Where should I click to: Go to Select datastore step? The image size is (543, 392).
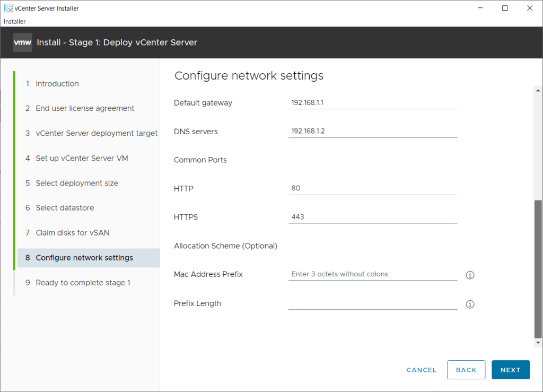tap(65, 208)
